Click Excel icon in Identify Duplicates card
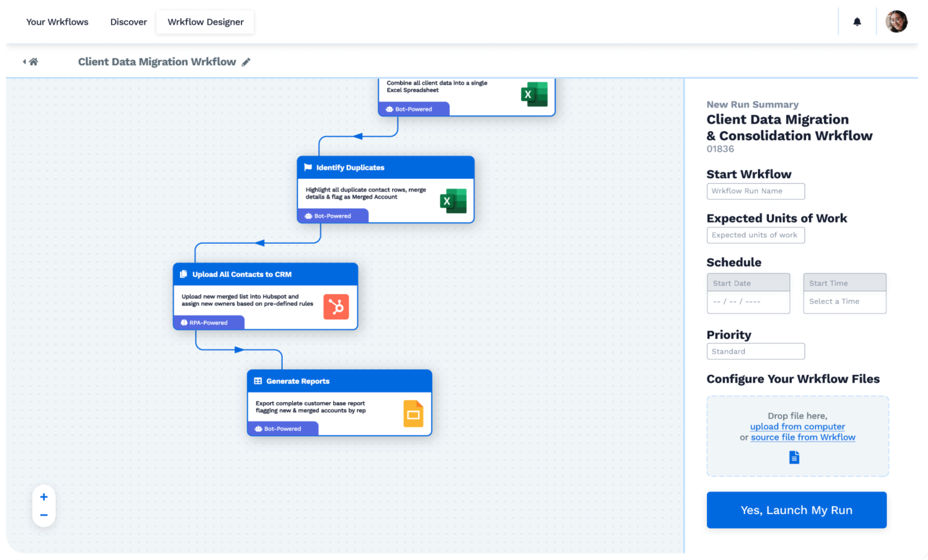 pos(453,201)
